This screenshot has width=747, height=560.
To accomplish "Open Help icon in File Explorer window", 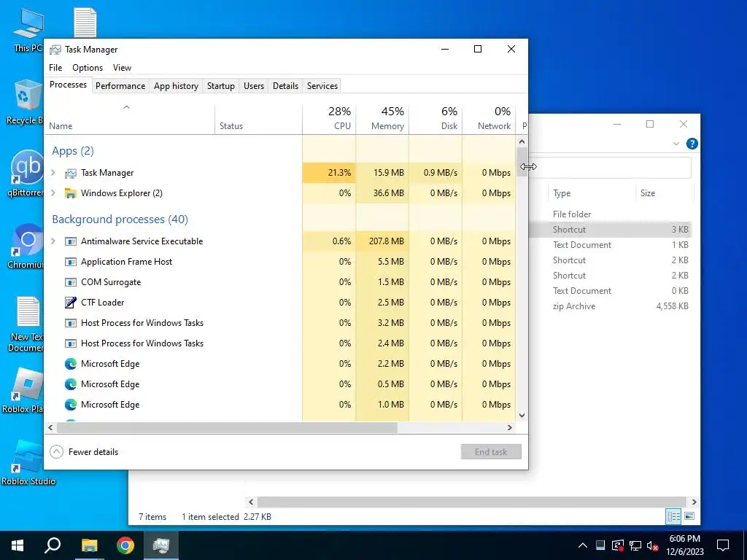I will 692,144.
